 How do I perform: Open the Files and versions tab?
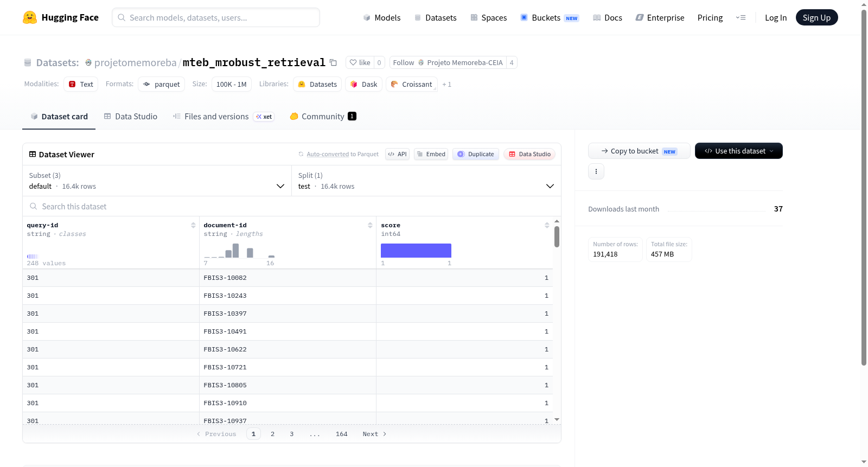[224, 117]
